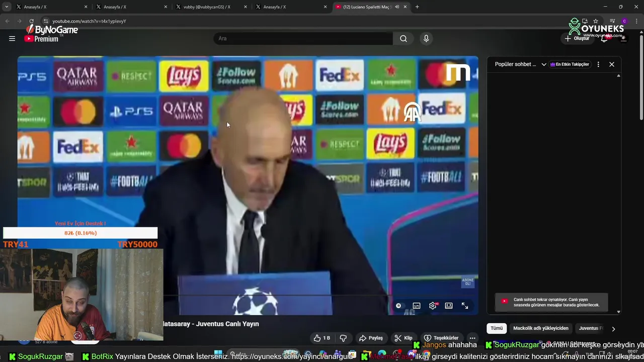Focus the YouTube Ara search box
This screenshot has height=362, width=644.
(x=303, y=39)
